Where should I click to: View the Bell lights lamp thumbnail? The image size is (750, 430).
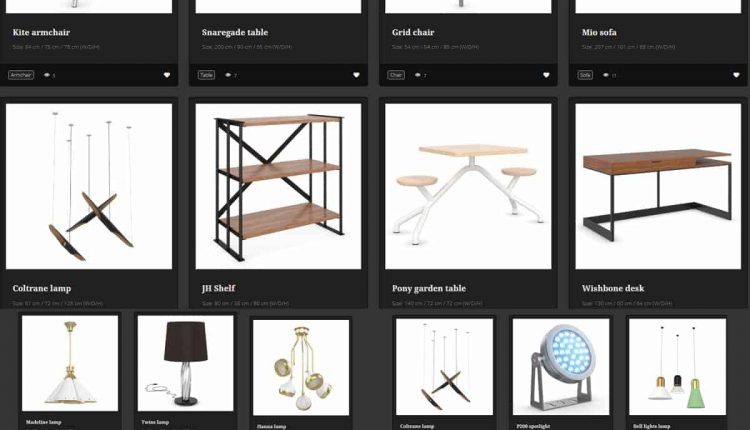pyautogui.click(x=677, y=367)
